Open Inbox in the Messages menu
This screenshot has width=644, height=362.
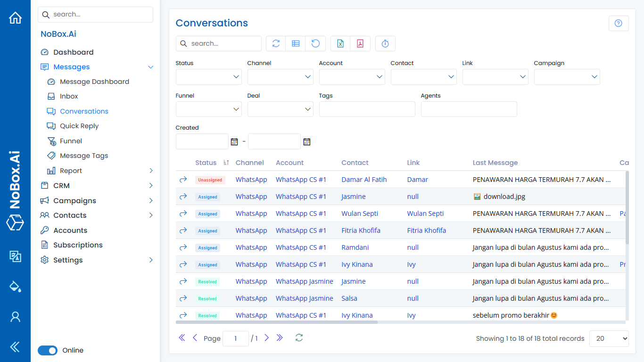pyautogui.click(x=69, y=96)
